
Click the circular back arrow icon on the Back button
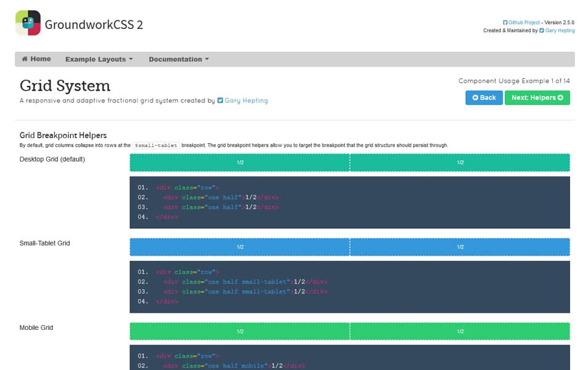475,97
